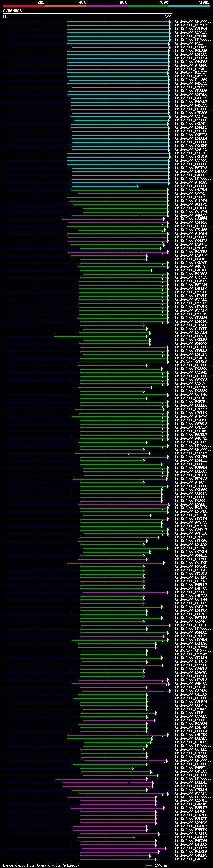Open hit UniRef100_Q9FNL1
The height and width of the screenshot is (868, 213).
coord(191,47)
